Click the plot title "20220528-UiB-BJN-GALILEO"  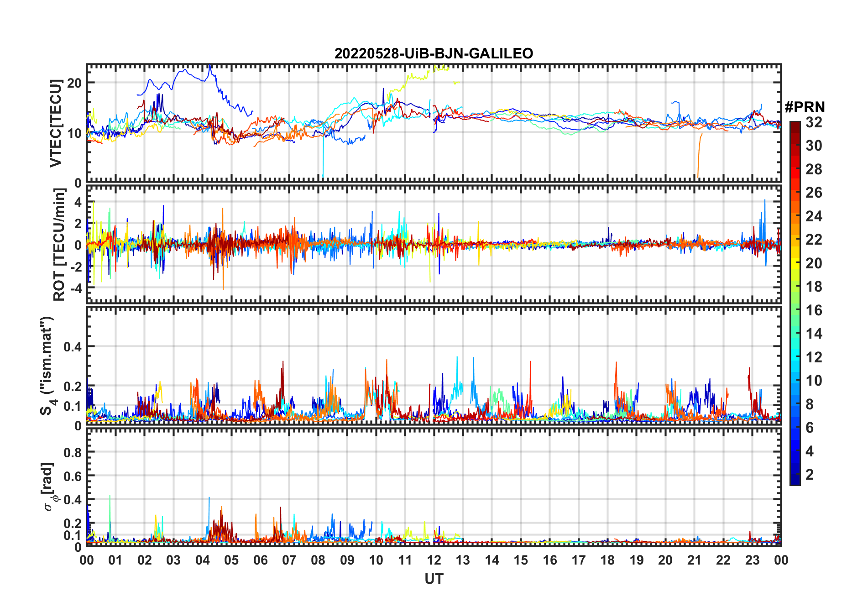tap(434, 53)
